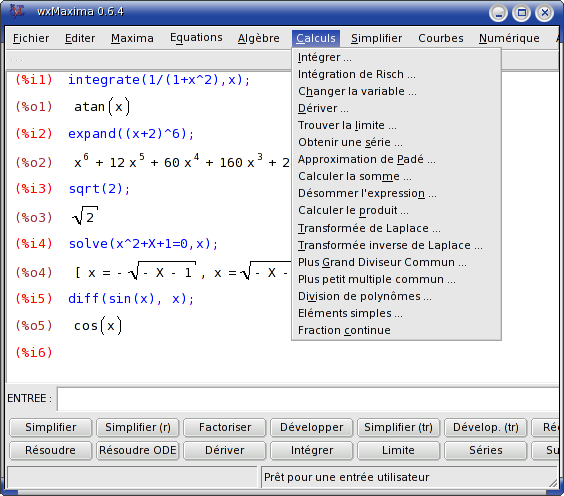Close the open Calculs menu
This screenshot has width=564, height=496.
tap(316, 38)
